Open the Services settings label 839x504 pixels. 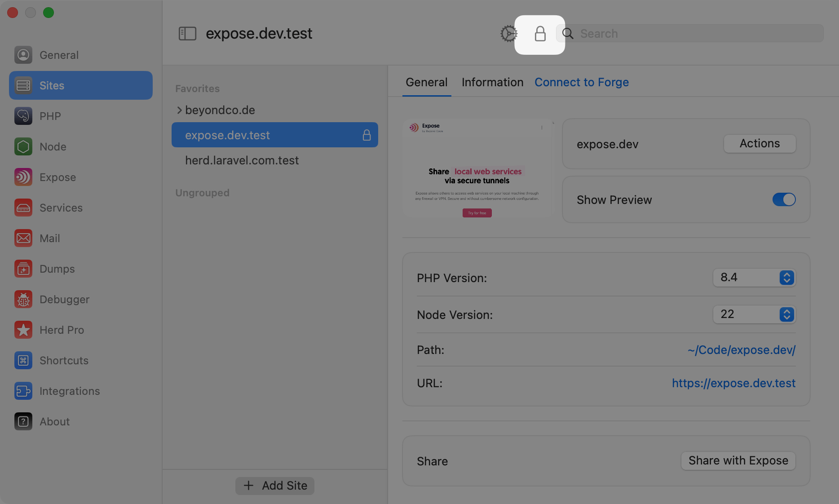pyautogui.click(x=61, y=208)
